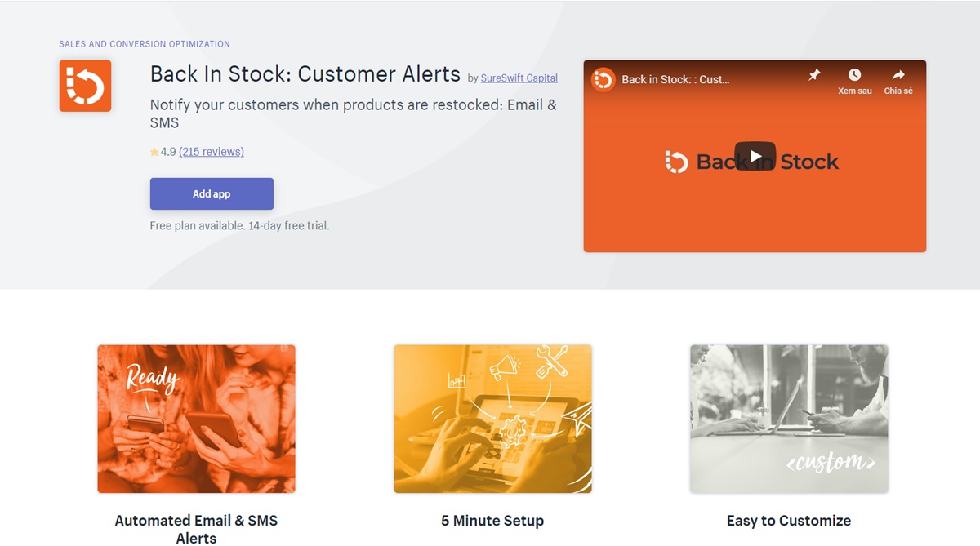Screen dimensions: 980x546
Task: Click the Chia sẻ share arrow icon
Action: [898, 76]
